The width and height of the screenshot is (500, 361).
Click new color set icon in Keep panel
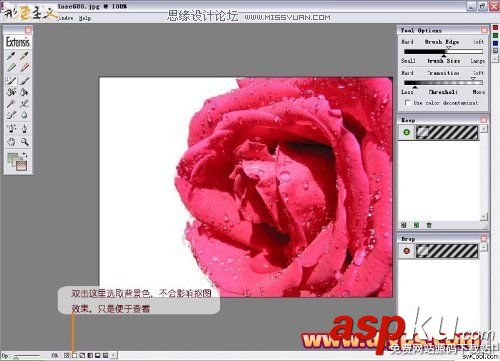point(403,225)
